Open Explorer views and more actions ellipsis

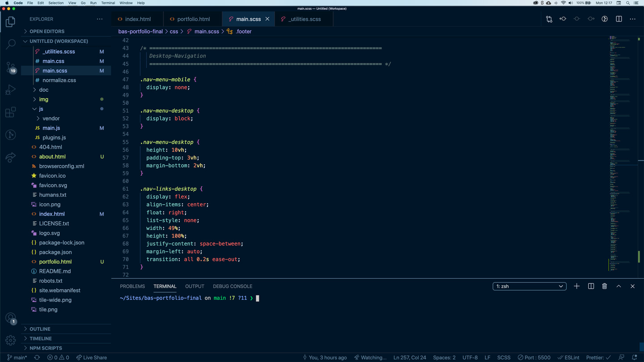[x=100, y=19]
